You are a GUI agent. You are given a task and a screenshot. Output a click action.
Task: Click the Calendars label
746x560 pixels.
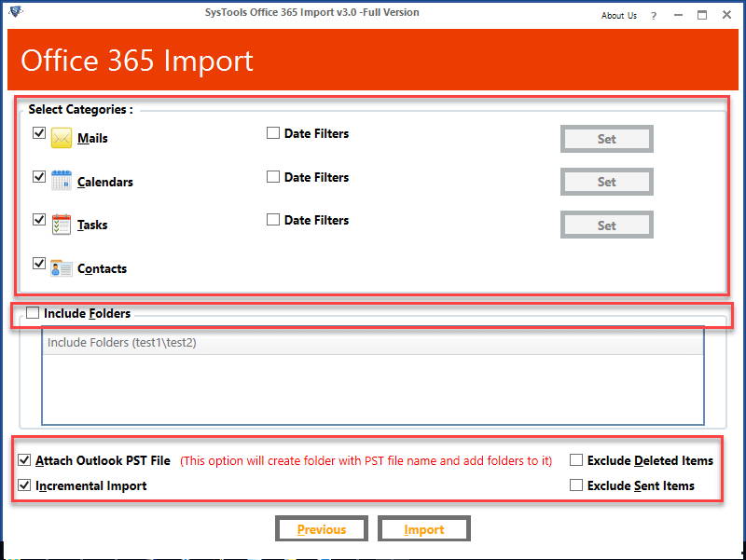point(105,182)
